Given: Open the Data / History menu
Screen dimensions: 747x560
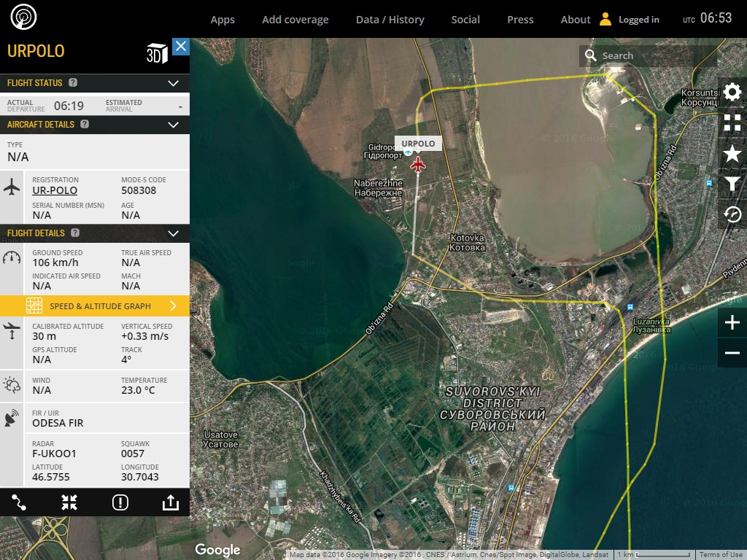Looking at the screenshot, I should [x=390, y=20].
